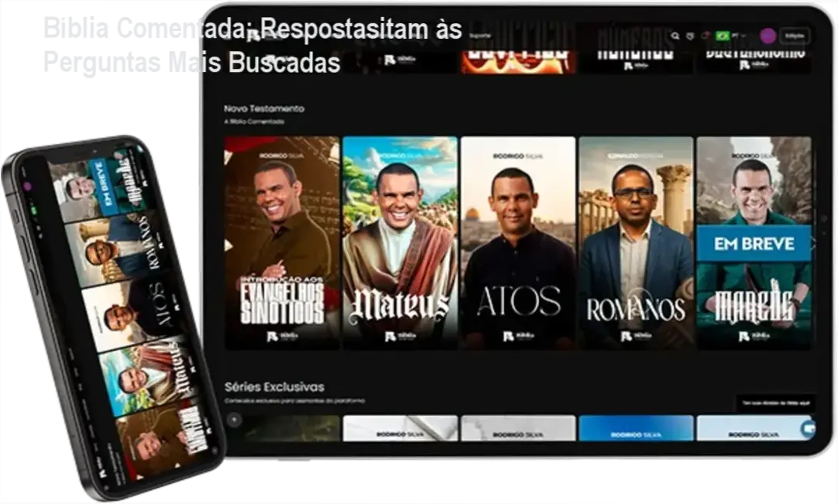Open the Romanos course card on the tablet
838x504 pixels.
tap(636, 243)
